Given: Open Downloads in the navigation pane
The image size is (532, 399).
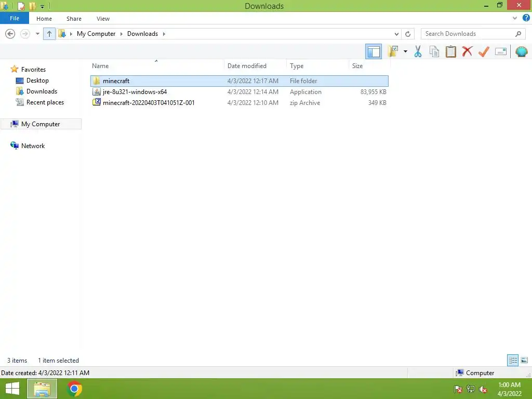Looking at the screenshot, I should (x=42, y=91).
